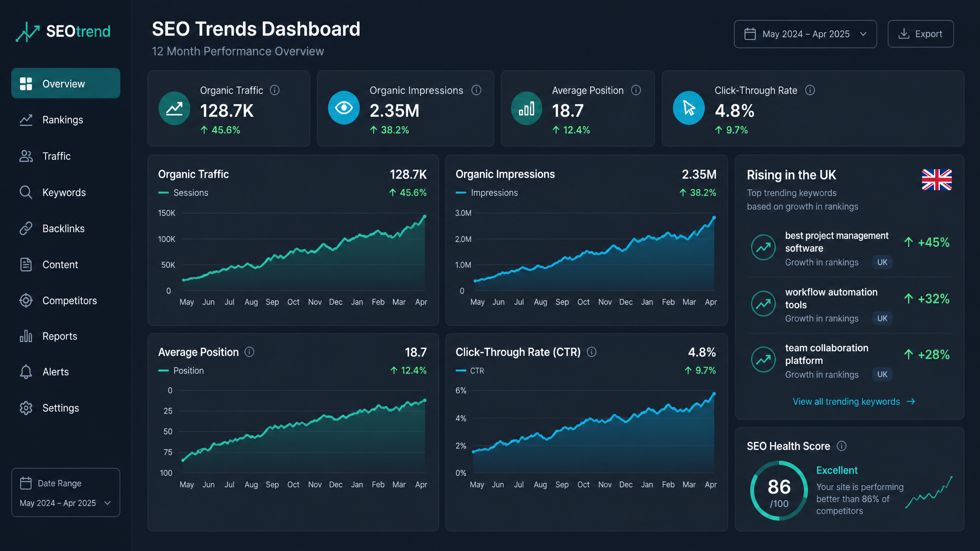Open info icon on Average Position card
980x551 pixels.
[636, 90]
